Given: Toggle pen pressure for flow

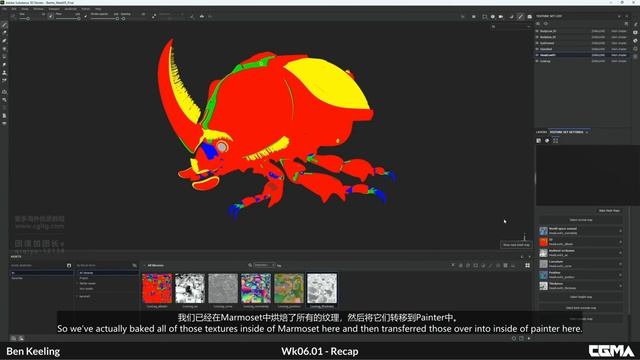Looking at the screenshot, I should pyautogui.click(x=85, y=16).
